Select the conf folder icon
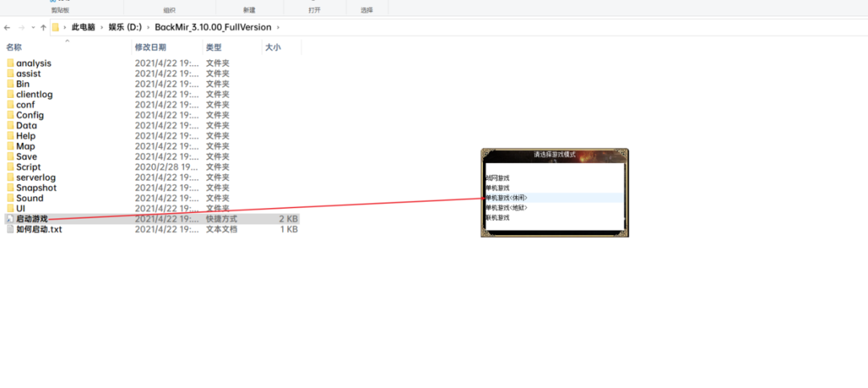The height and width of the screenshot is (388, 868). (x=10, y=104)
